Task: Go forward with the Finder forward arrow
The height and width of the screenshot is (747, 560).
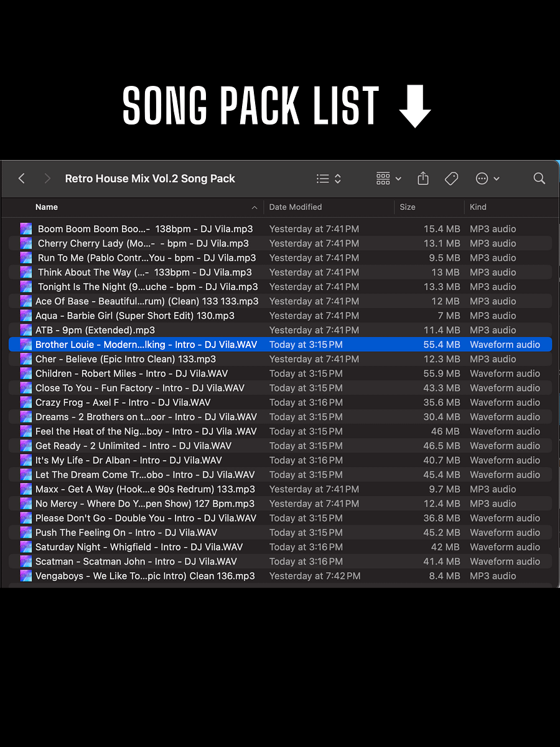Action: 47,179
